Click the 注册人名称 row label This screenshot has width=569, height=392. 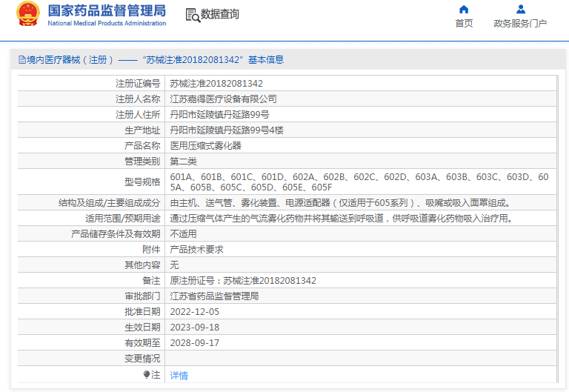pos(138,99)
